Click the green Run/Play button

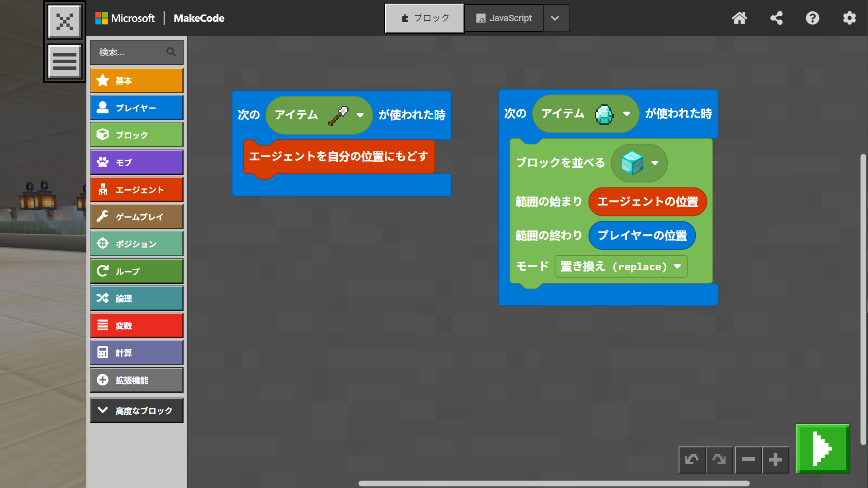pyautogui.click(x=822, y=448)
